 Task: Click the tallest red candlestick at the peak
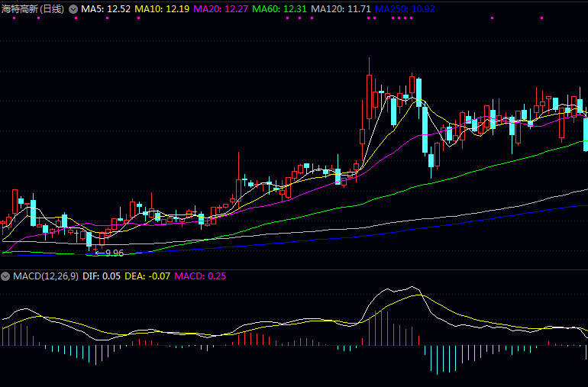coord(369,95)
